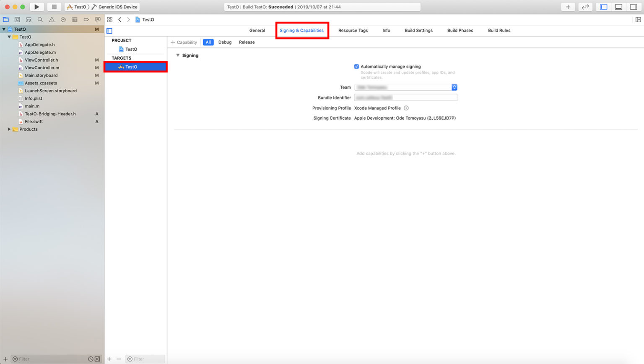This screenshot has width=644, height=364.
Task: Show the right inspector panel
Action: tap(634, 6)
